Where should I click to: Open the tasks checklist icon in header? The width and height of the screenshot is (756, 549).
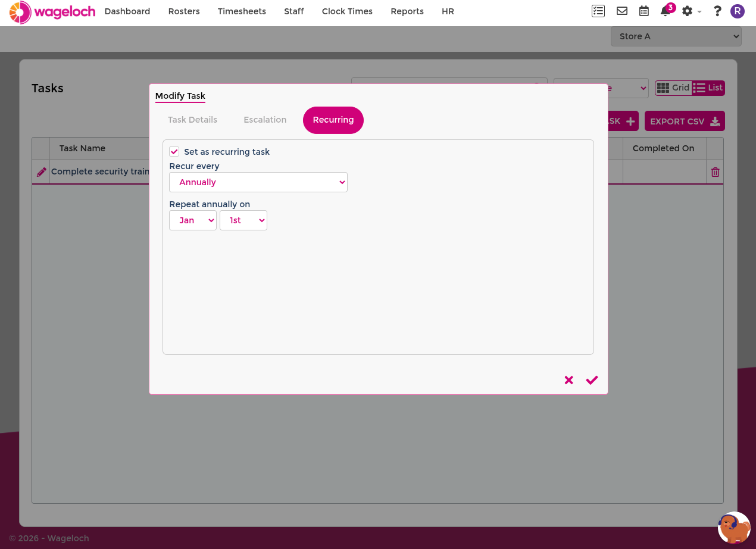[598, 11]
